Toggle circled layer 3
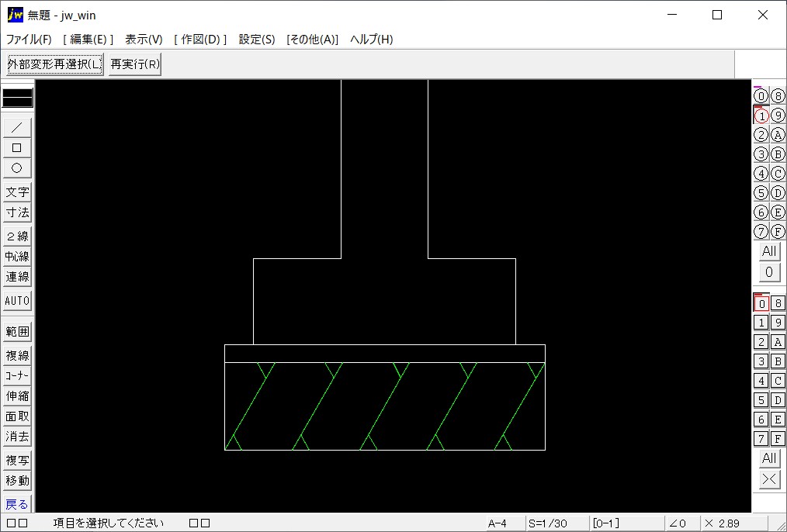 pyautogui.click(x=761, y=154)
